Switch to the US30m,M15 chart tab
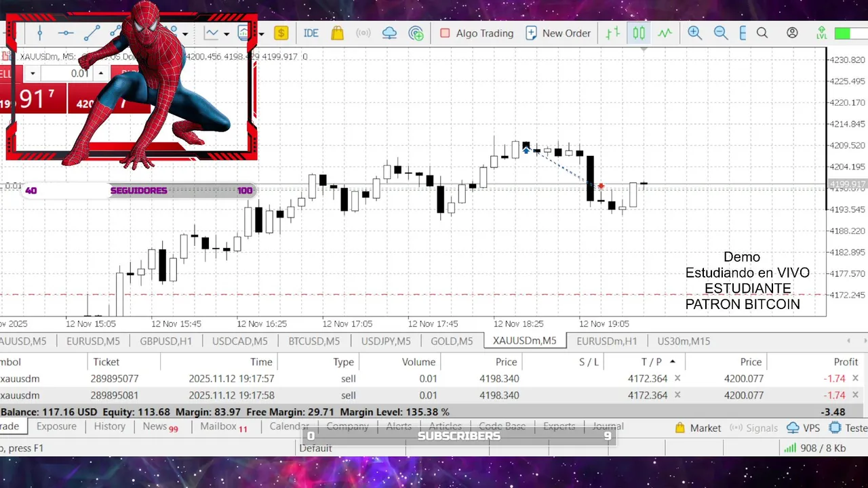 (x=684, y=341)
